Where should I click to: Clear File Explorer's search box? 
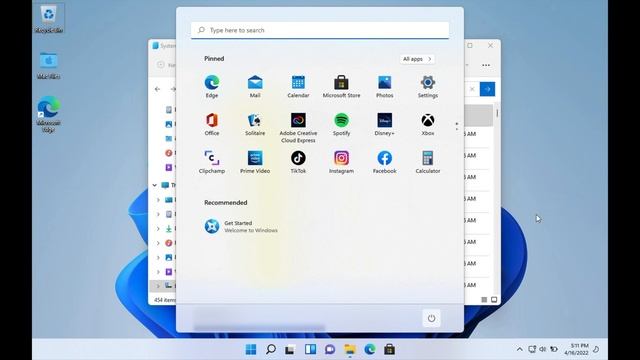(472, 89)
